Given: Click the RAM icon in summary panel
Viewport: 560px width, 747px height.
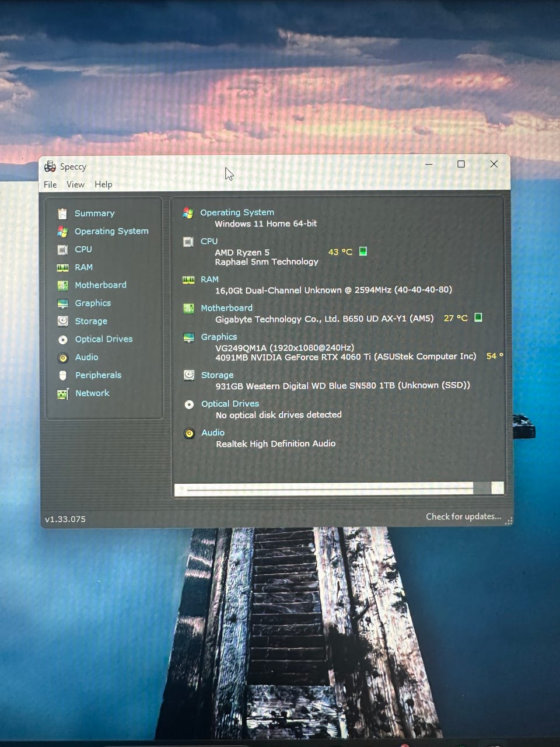Looking at the screenshot, I should coord(188,280).
